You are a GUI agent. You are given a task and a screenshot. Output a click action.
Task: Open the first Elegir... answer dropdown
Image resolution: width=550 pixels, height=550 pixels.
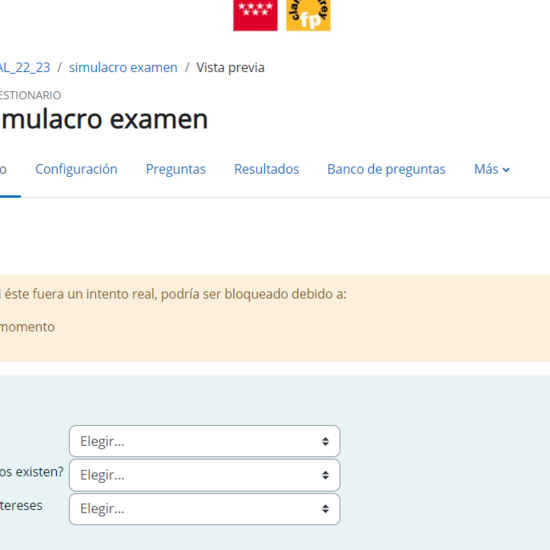click(x=204, y=441)
